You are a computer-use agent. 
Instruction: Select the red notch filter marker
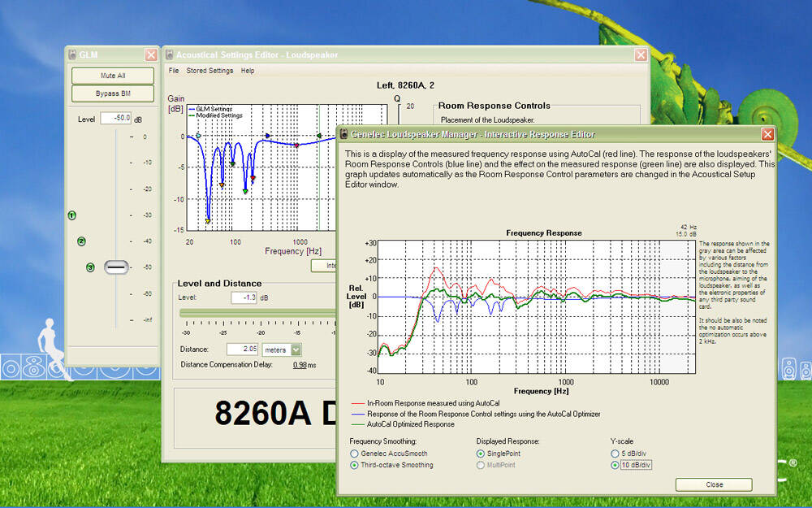(253, 178)
